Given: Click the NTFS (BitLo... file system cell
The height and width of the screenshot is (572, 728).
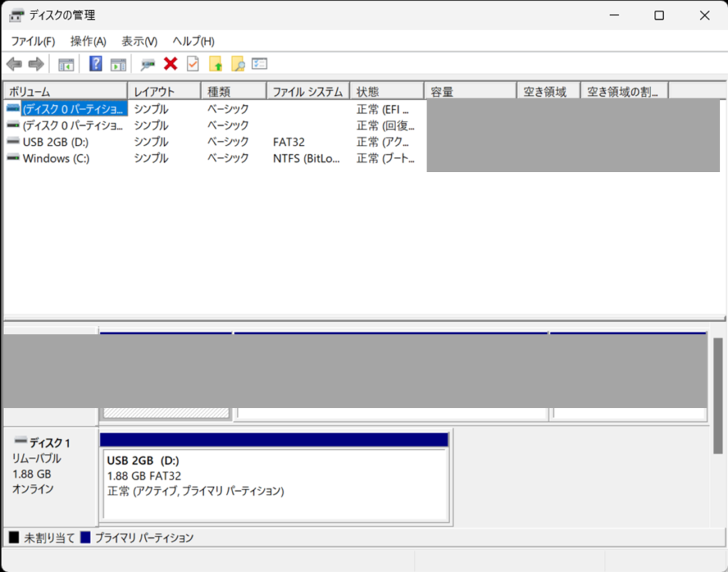Looking at the screenshot, I should pos(306,158).
